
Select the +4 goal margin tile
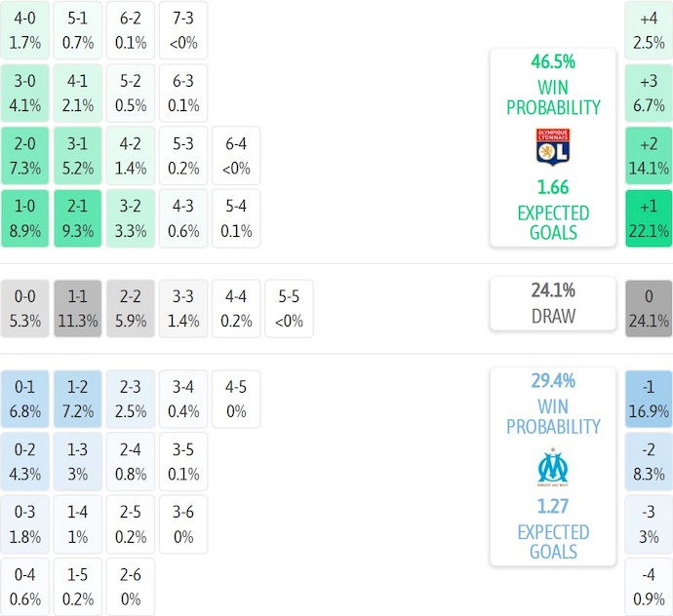(649, 30)
